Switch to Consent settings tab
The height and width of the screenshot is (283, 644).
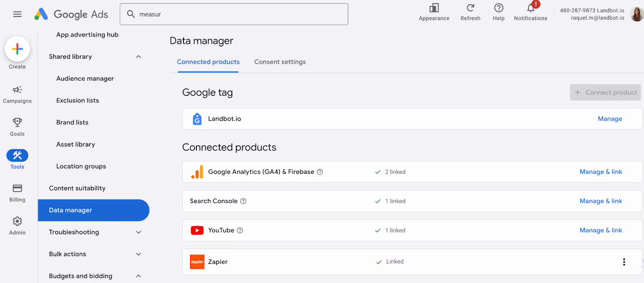tap(280, 62)
